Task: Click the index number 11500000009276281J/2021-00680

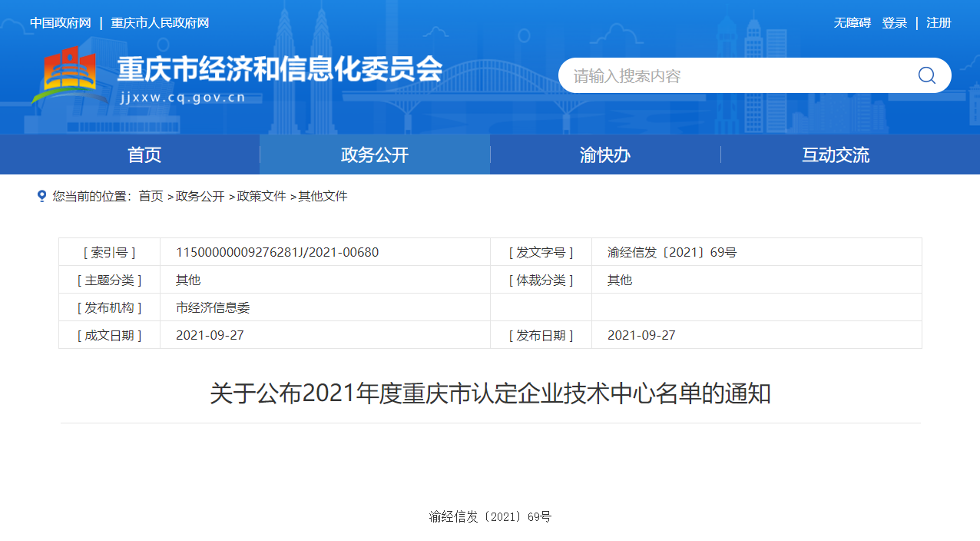Action: coord(277,252)
